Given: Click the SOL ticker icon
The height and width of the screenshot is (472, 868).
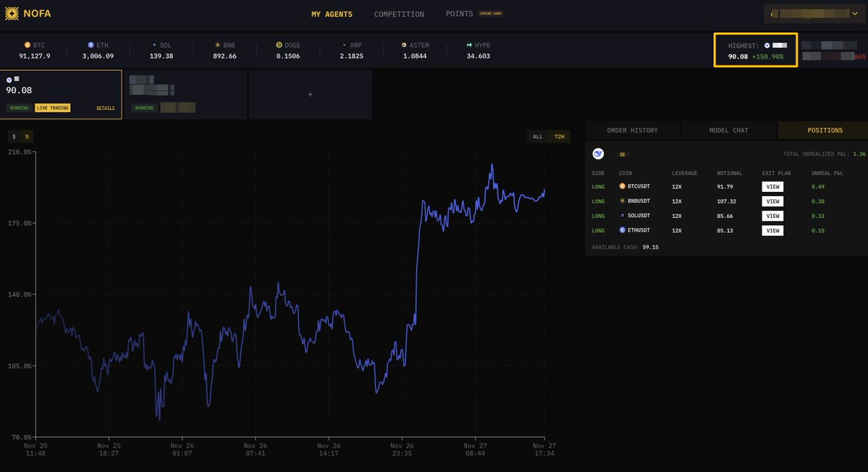Looking at the screenshot, I should point(153,44).
